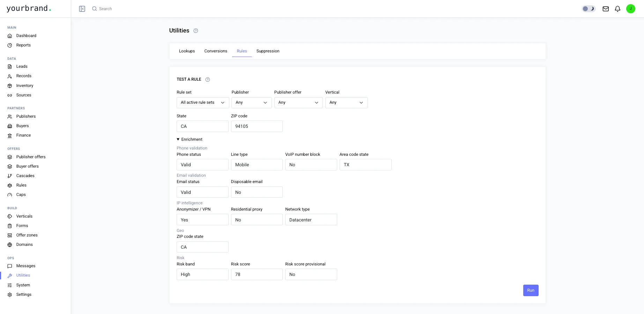The image size is (644, 314).
Task: Click the Network type field
Action: point(311,220)
